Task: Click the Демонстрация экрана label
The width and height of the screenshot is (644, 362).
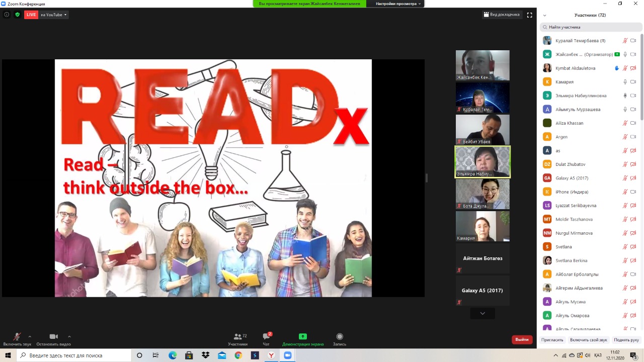Action: pyautogui.click(x=303, y=344)
